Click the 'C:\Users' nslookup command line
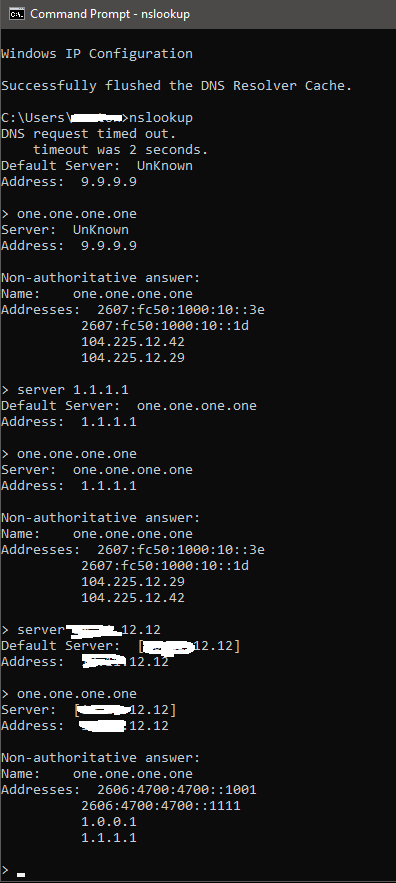396x883 pixels. point(97,118)
